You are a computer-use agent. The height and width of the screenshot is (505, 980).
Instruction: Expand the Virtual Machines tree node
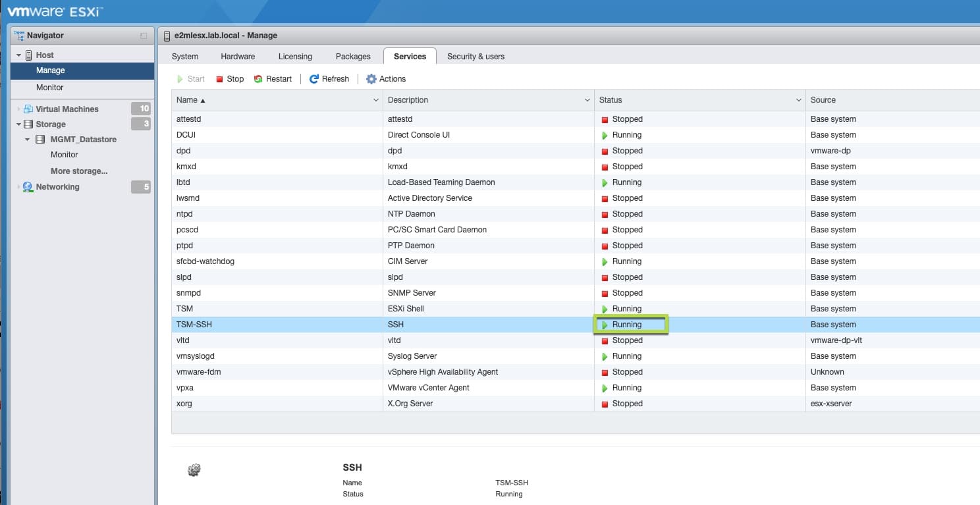tap(19, 109)
